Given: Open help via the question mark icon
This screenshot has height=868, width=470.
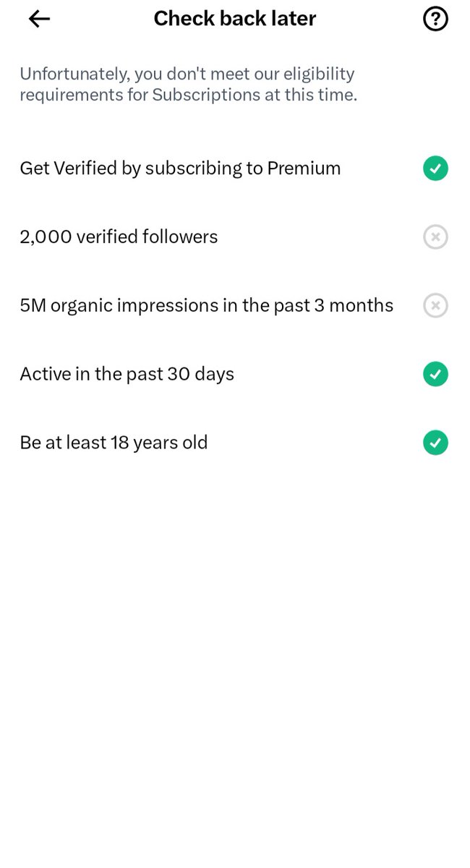Looking at the screenshot, I should [435, 19].
